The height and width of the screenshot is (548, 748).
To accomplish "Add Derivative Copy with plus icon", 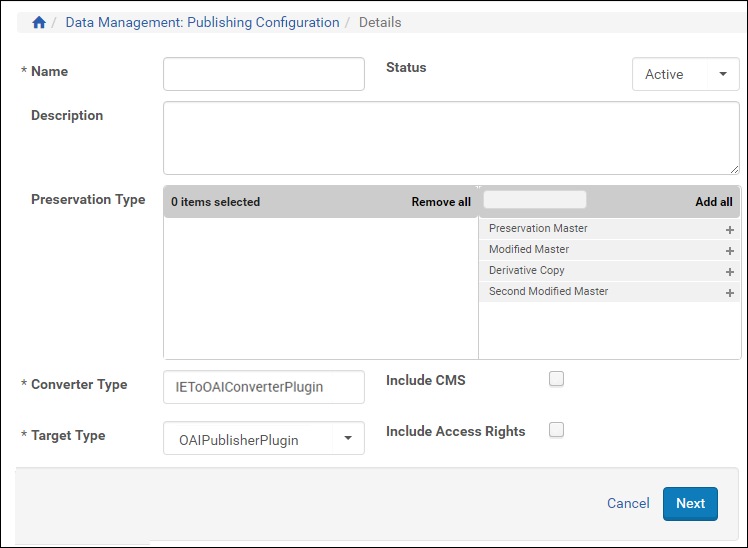I will tap(730, 272).
